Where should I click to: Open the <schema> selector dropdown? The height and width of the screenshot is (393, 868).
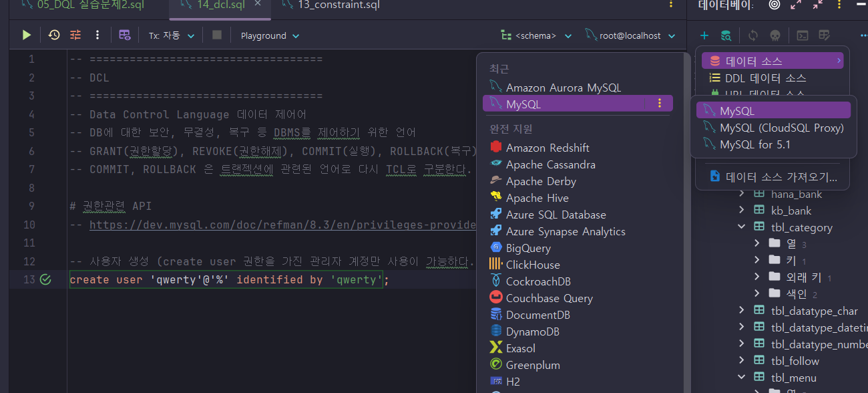tap(536, 35)
